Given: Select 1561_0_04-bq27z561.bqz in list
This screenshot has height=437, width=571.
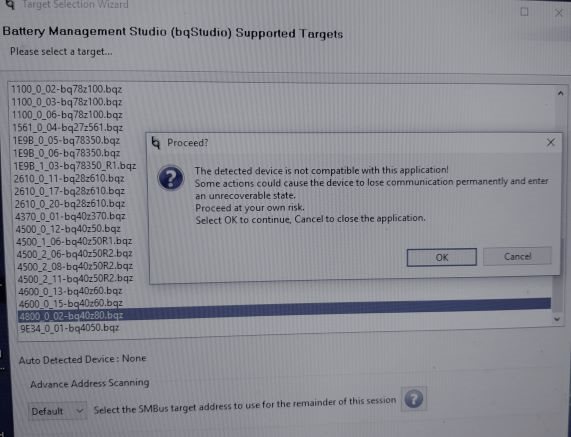Looking at the screenshot, I should point(68,127).
